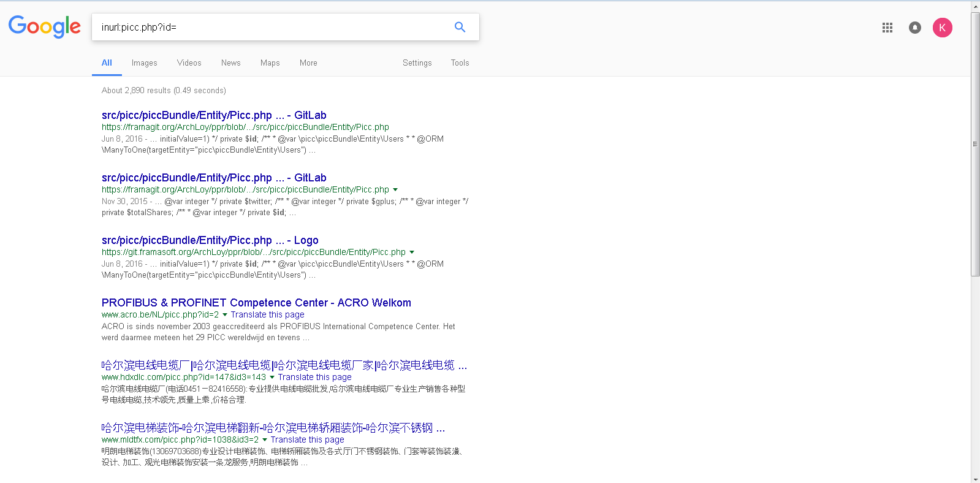Screen dimensions: 980x483
Task: Open the K account avatar
Action: click(x=942, y=28)
